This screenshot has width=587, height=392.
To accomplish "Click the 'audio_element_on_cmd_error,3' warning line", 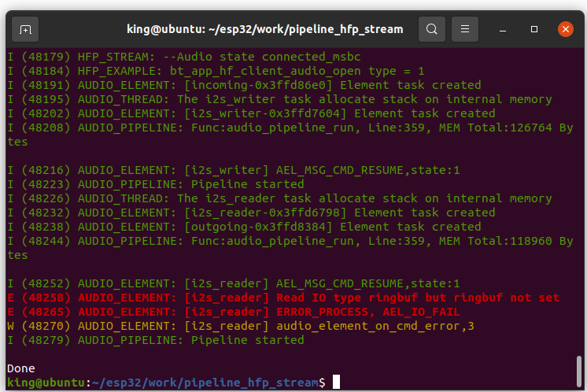I will click(x=241, y=327).
